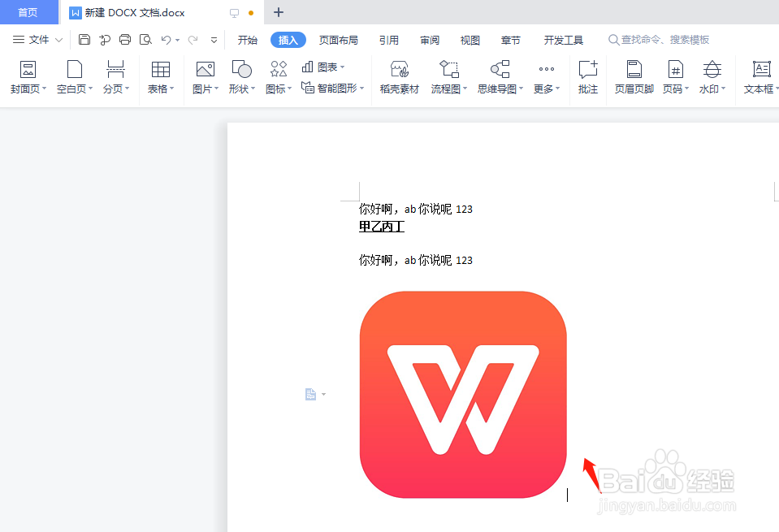The height and width of the screenshot is (532, 779).
Task: Click the layout options icon beside image
Action: pyautogui.click(x=310, y=395)
